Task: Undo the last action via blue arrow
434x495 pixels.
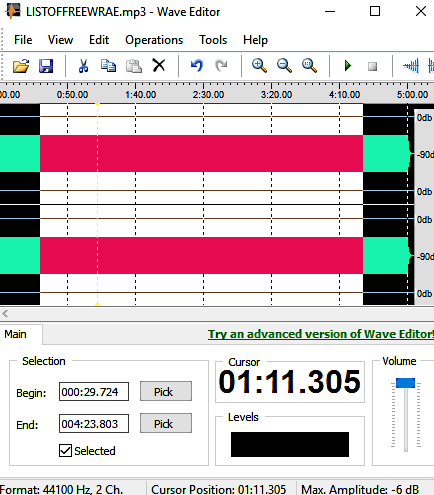Action: (x=197, y=65)
